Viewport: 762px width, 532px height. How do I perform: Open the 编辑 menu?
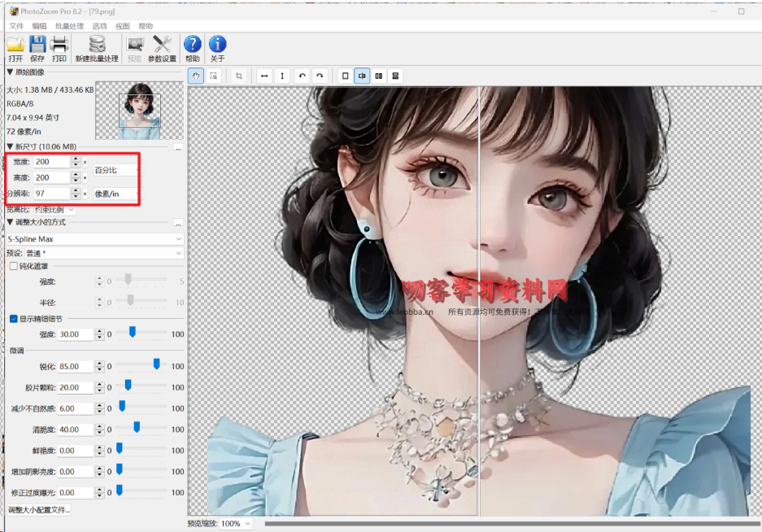39,26
